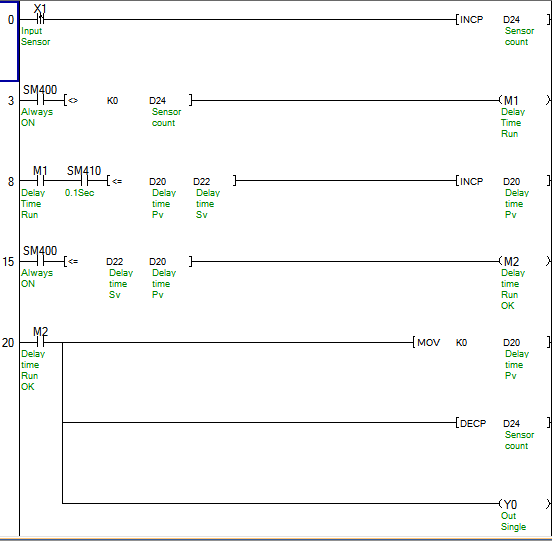
Task: Select the K0 operand in the MOV instruction
Action: click(461, 342)
